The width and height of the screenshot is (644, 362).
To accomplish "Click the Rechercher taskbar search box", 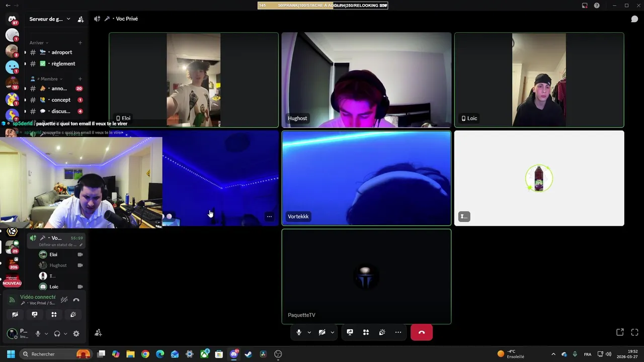I will pyautogui.click(x=55, y=354).
